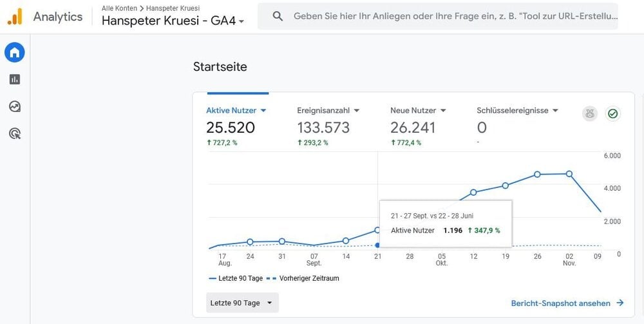The width and height of the screenshot is (644, 324).
Task: Open the Reports bar chart icon
Action: (15, 79)
